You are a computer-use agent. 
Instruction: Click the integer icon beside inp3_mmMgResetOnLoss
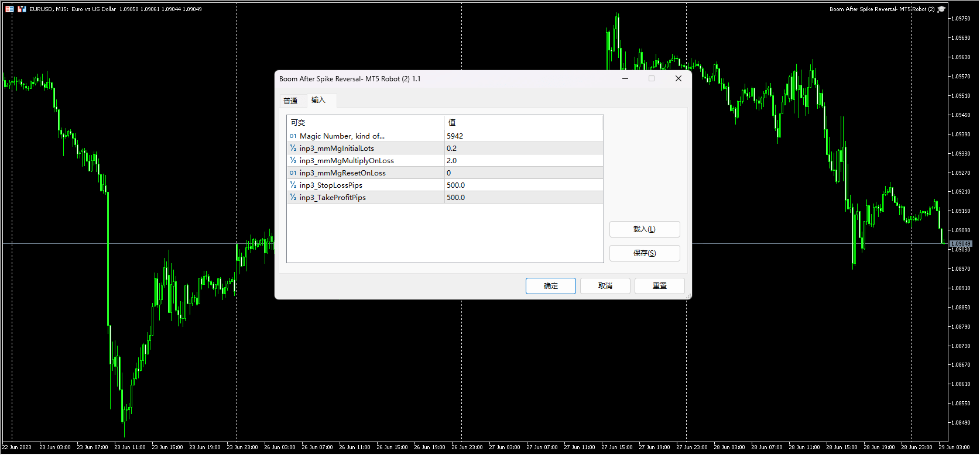(x=293, y=173)
